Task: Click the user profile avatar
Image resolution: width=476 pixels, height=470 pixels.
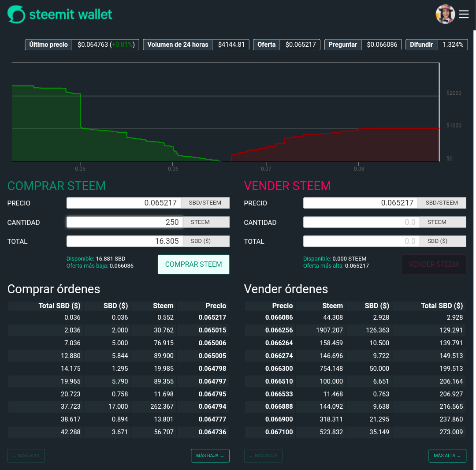Action: [445, 14]
